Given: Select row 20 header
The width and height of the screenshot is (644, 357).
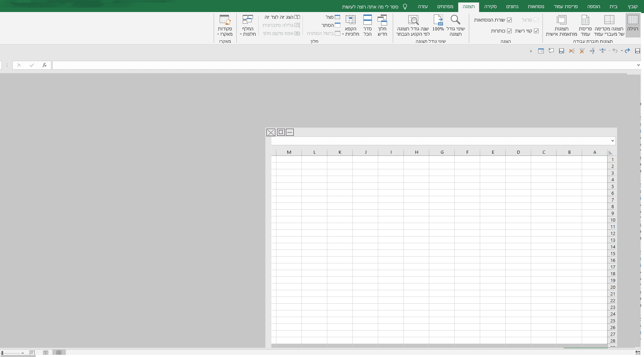Looking at the screenshot, I should tap(613, 287).
